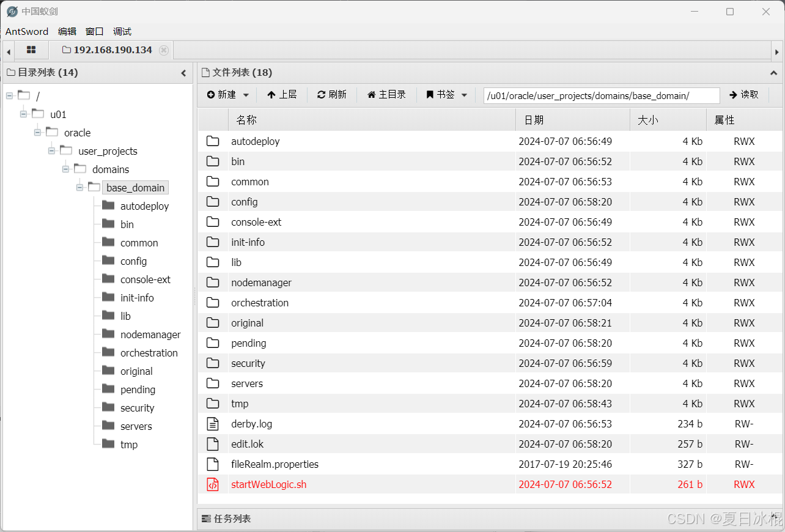Select the u01 folder in the tree

(x=58, y=114)
